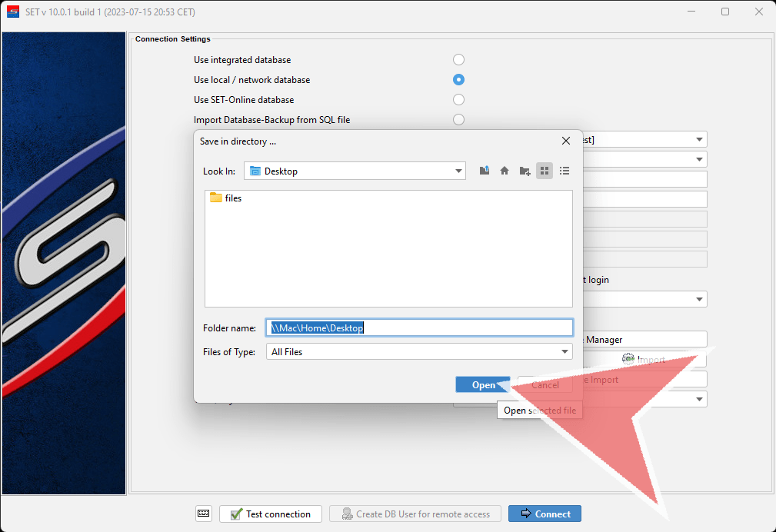Expand the top connection dropdown behind dialog
This screenshot has height=532, width=776.
[x=699, y=139]
